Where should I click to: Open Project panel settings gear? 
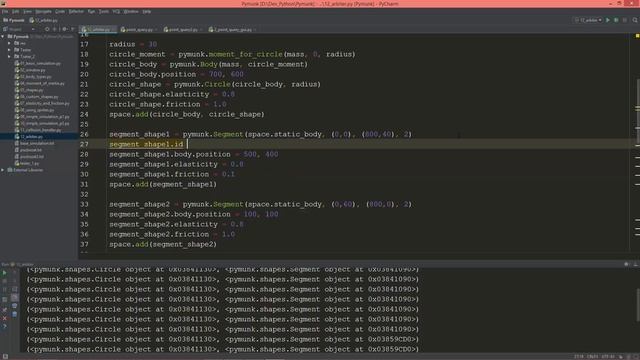(x=64, y=29)
